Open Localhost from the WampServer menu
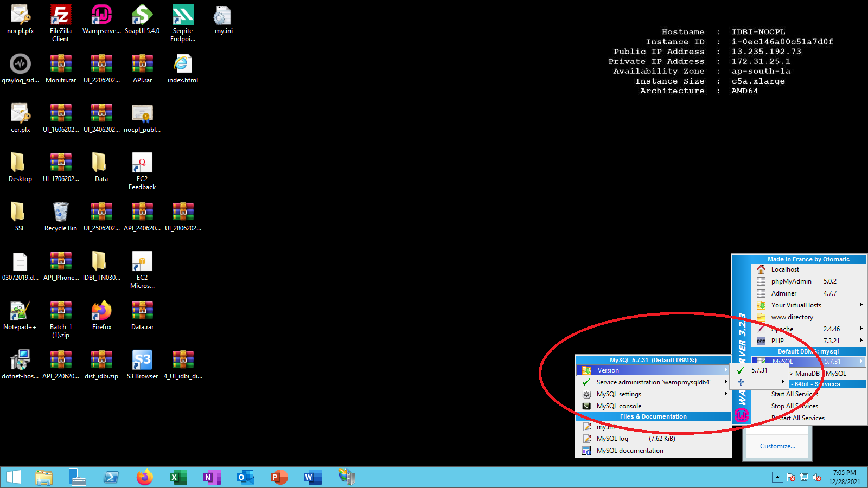Screen dimensions: 868x488 pyautogui.click(x=808, y=269)
